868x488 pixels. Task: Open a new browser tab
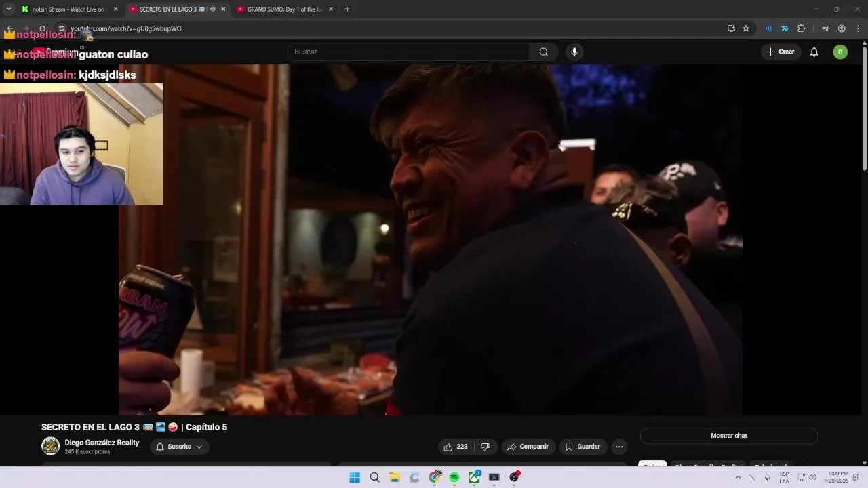[x=347, y=9]
